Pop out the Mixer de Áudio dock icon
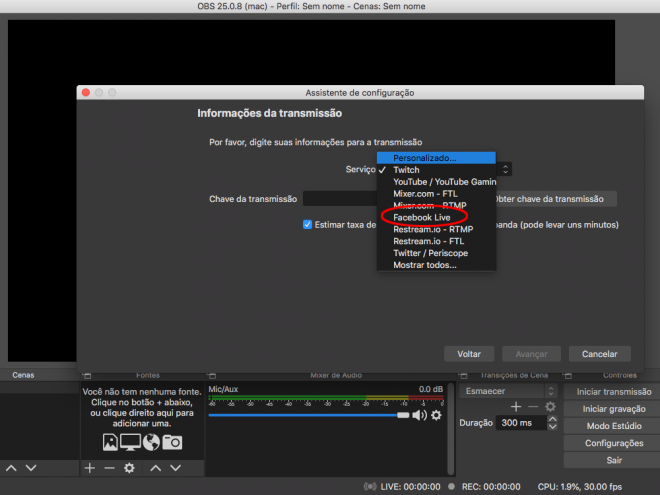 212,375
